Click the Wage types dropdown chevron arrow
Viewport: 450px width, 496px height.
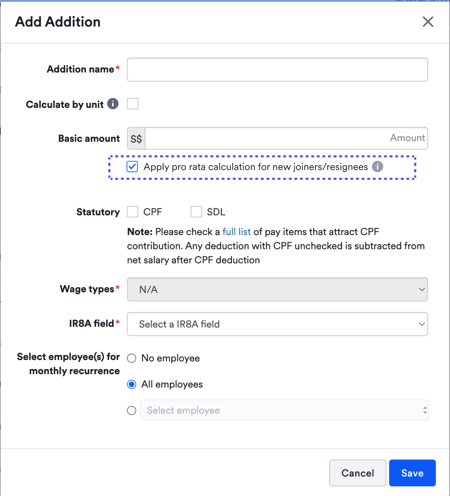(422, 289)
